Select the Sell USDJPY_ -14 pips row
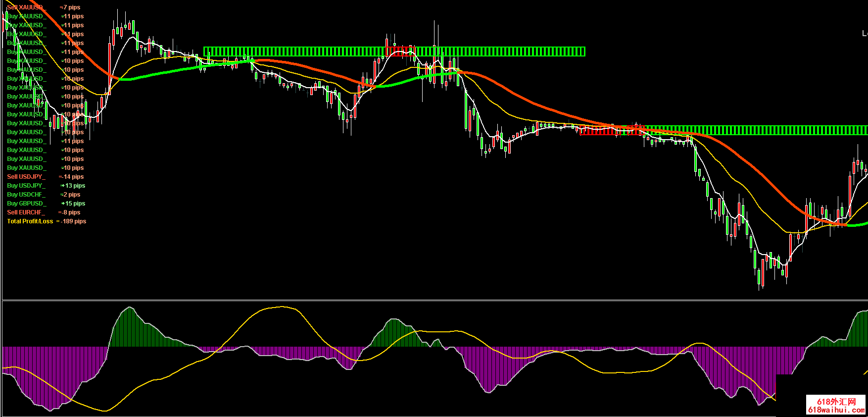Image resolution: width=868 pixels, height=417 pixels. 45,177
